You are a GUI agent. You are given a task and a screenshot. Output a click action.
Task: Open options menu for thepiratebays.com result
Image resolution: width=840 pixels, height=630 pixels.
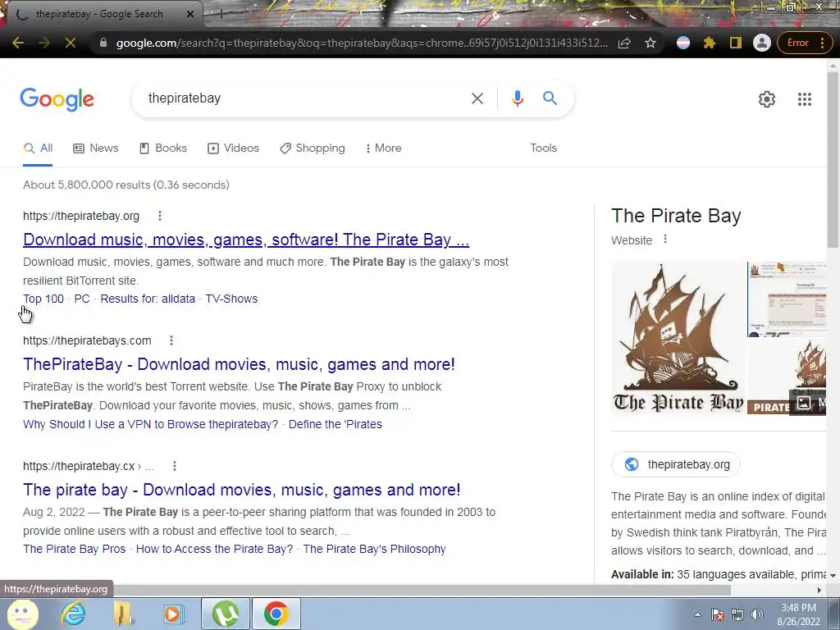(x=171, y=340)
